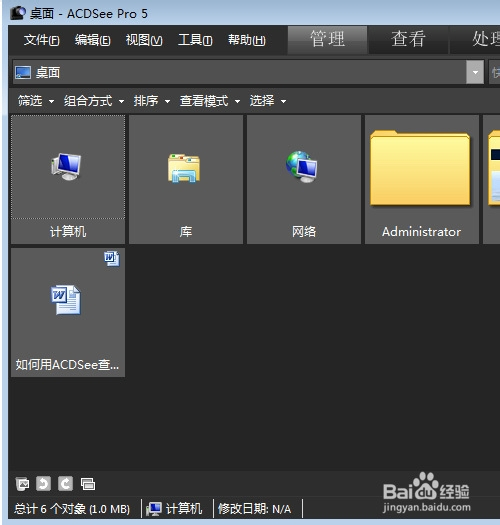
Task: Click the 如何用ACDSee查... file name text
Action: pyautogui.click(x=67, y=365)
